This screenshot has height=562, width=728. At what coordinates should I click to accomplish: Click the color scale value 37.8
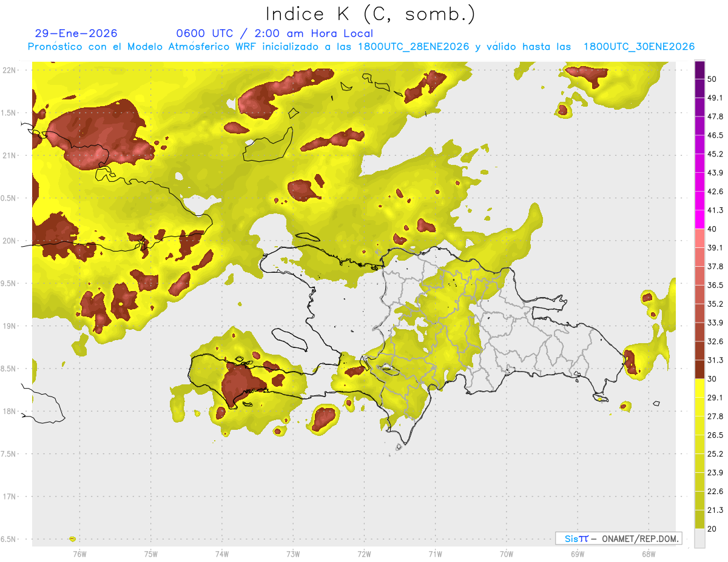715,266
